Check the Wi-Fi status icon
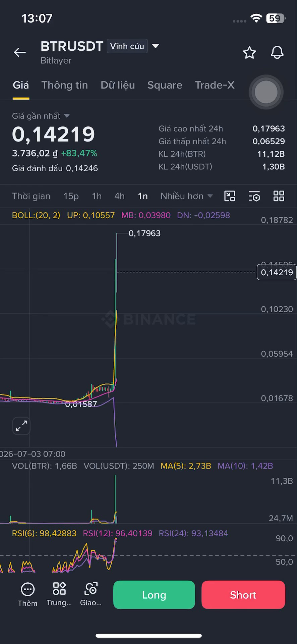 [x=256, y=18]
